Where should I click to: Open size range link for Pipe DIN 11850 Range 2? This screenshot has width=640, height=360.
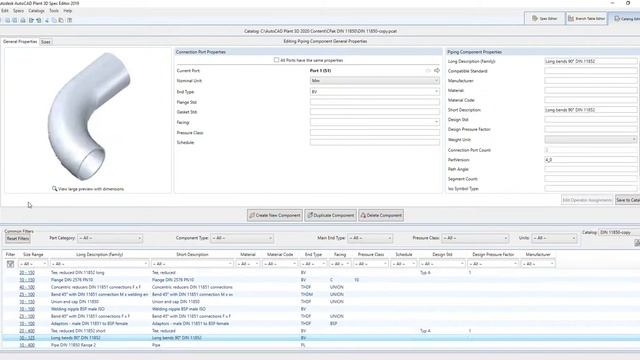tap(27, 345)
